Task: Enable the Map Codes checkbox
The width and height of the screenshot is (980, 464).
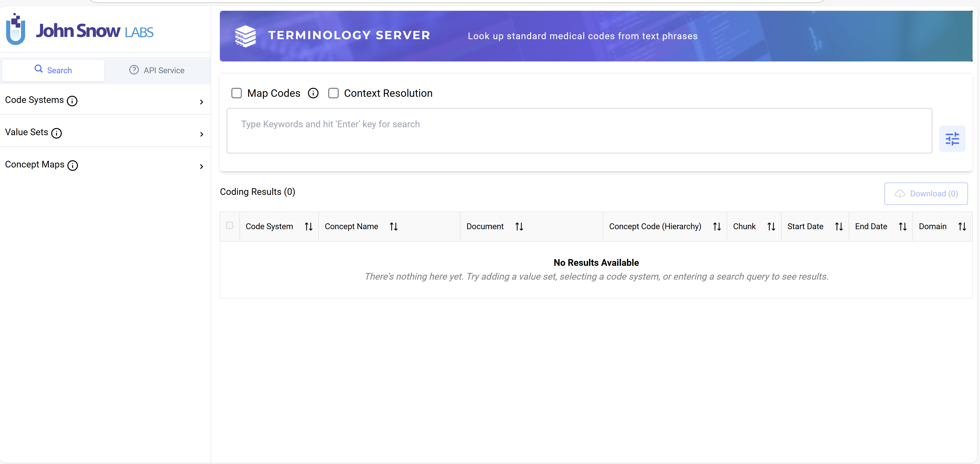Action: (x=237, y=93)
